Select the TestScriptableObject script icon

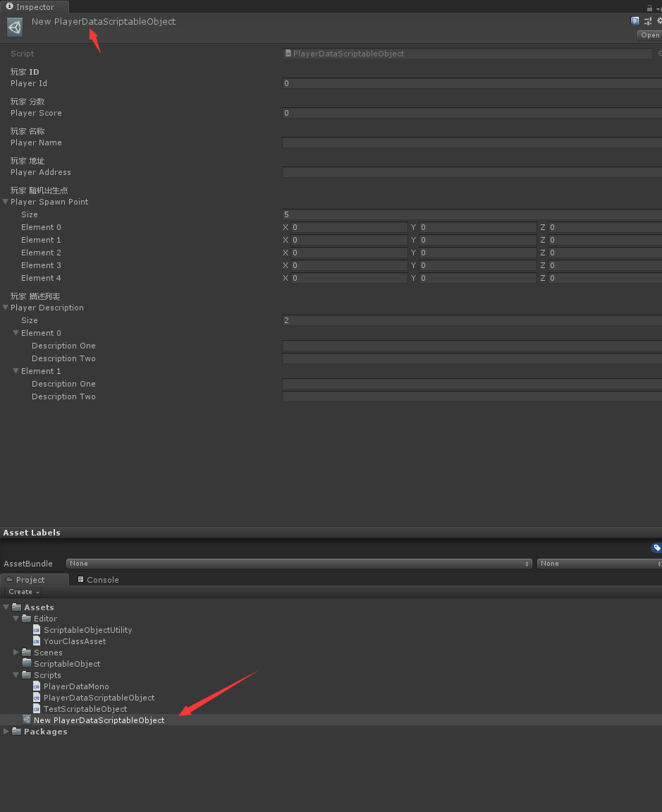[x=37, y=709]
